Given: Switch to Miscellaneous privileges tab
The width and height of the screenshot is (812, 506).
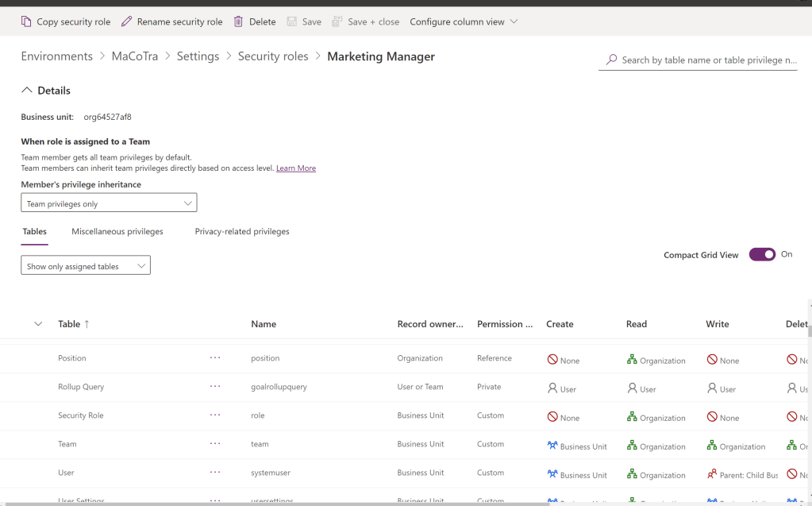Looking at the screenshot, I should click(x=117, y=232).
